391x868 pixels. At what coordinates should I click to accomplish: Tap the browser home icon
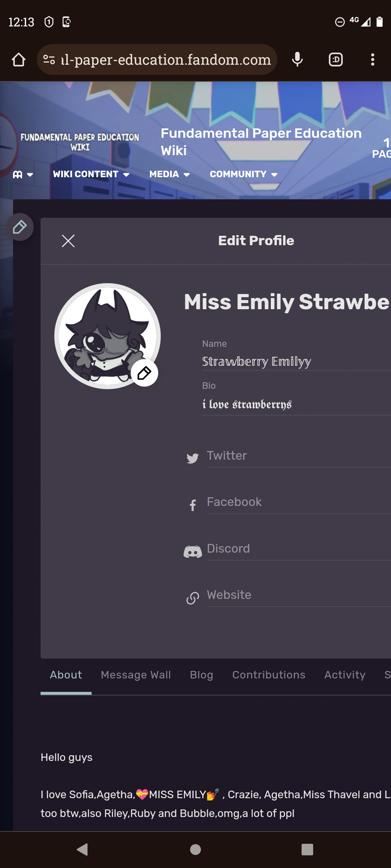(x=18, y=60)
